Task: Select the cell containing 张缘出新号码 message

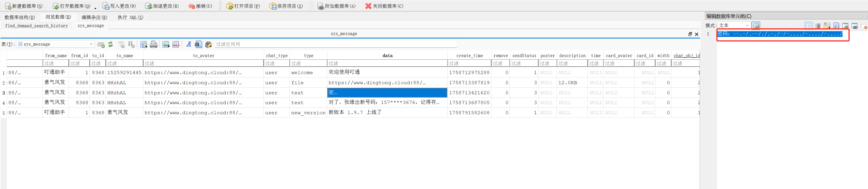Action: pyautogui.click(x=387, y=103)
